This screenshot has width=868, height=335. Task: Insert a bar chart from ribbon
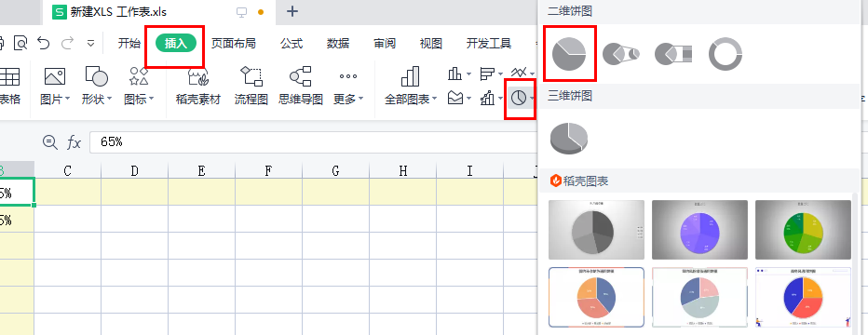[487, 73]
